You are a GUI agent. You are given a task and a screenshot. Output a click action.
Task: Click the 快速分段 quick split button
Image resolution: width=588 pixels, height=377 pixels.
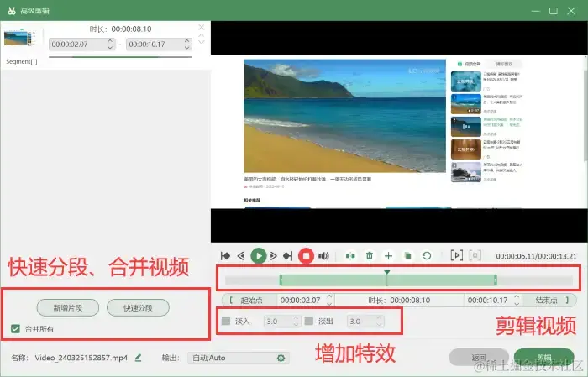point(138,308)
